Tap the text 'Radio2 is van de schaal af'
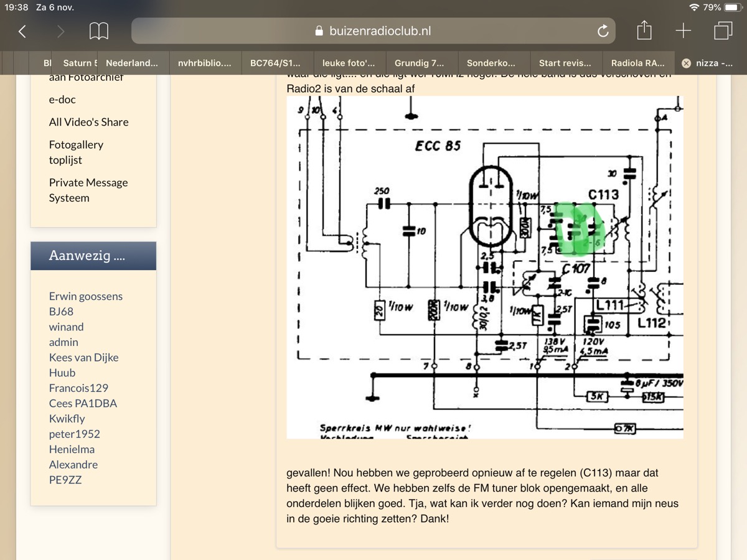747x560 pixels. tap(350, 88)
